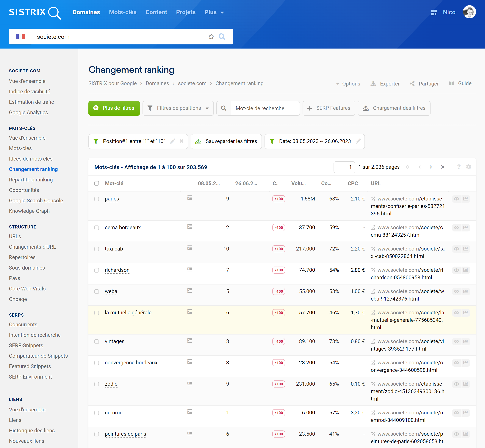Sort by the Volu... column header

pyautogui.click(x=298, y=183)
